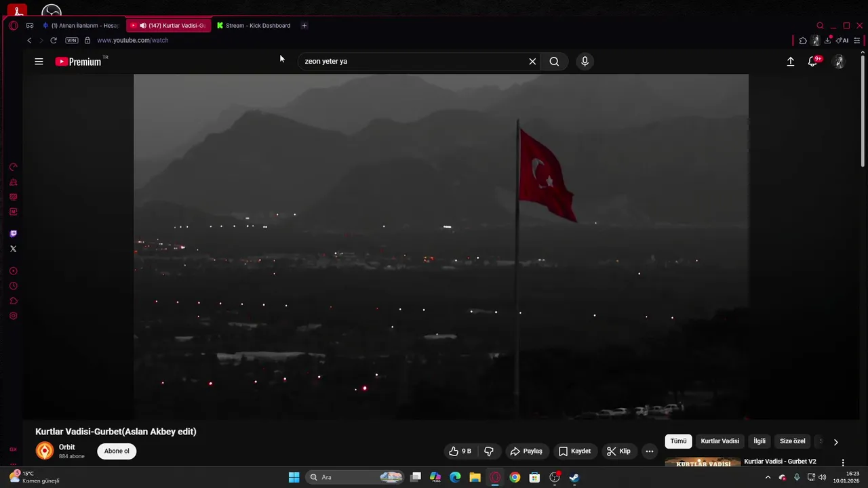Select the Tümü filter chip

[x=678, y=441]
